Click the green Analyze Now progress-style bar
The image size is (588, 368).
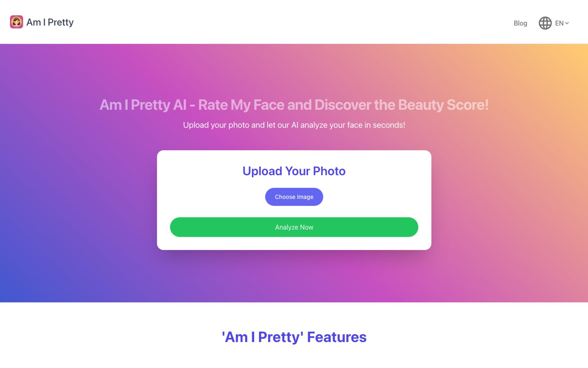294,227
